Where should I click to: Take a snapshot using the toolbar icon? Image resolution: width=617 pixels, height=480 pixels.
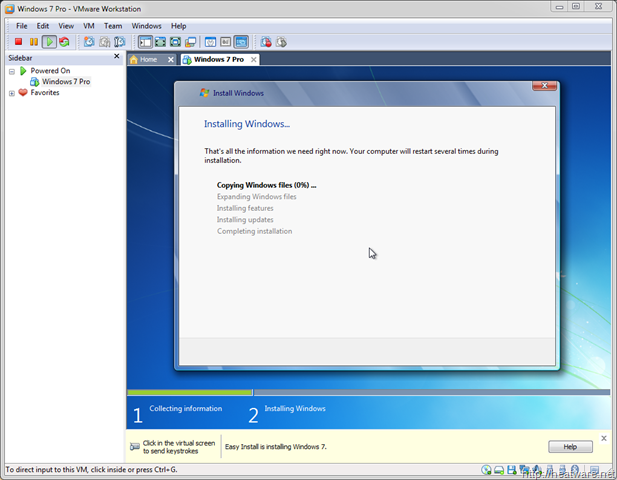point(89,42)
